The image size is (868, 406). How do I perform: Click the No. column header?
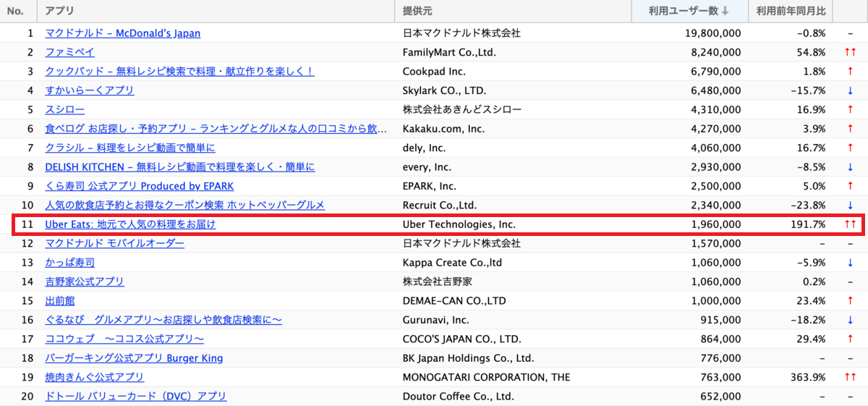(x=20, y=11)
